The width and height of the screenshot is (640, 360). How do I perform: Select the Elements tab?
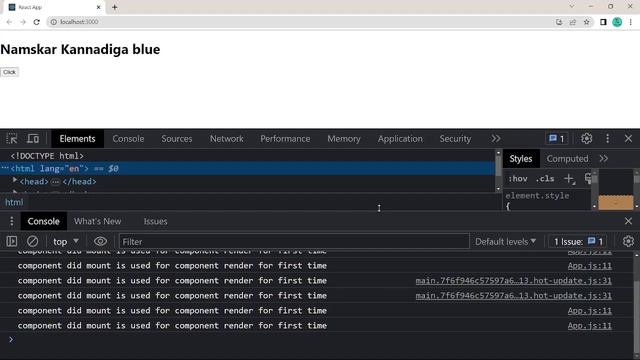point(77,139)
